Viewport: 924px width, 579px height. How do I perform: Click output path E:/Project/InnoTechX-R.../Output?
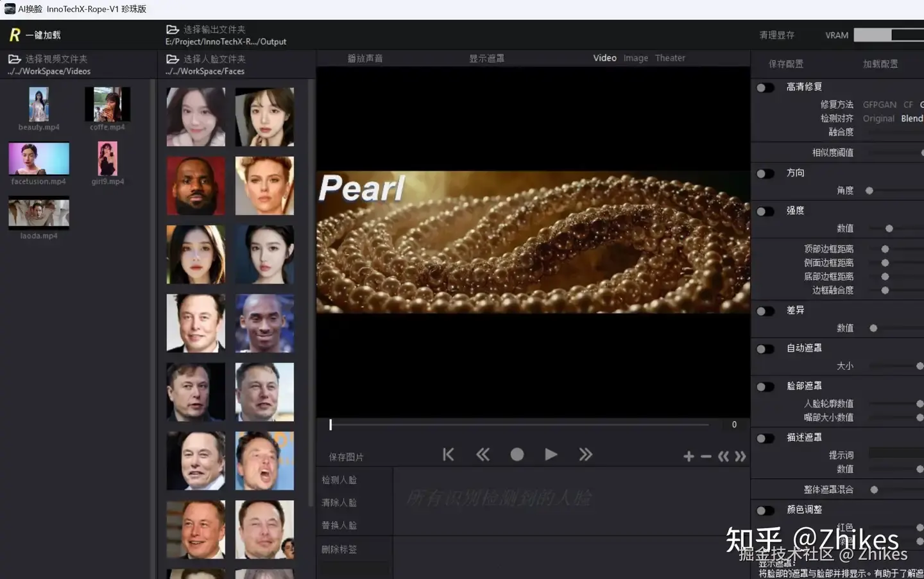tap(226, 42)
